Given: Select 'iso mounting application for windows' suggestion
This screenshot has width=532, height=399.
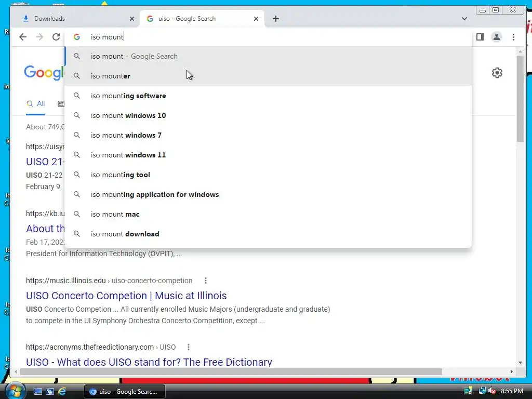Looking at the screenshot, I should click(268, 194).
